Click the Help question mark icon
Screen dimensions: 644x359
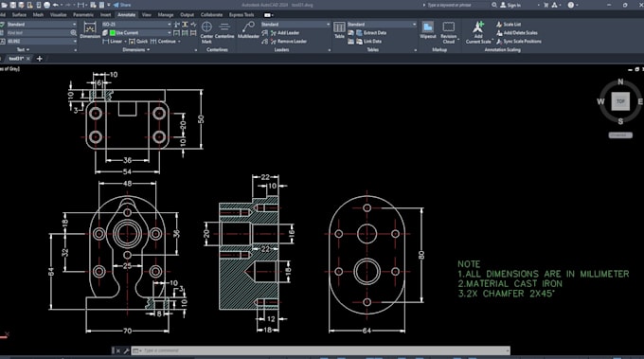pos(571,5)
